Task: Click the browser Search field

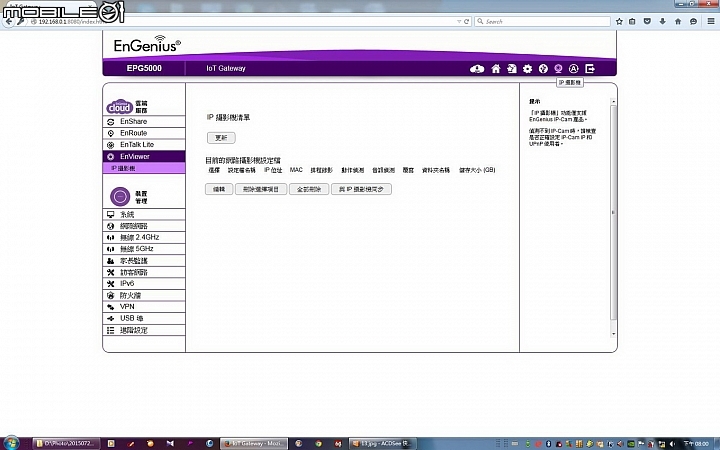Action: click(x=542, y=22)
